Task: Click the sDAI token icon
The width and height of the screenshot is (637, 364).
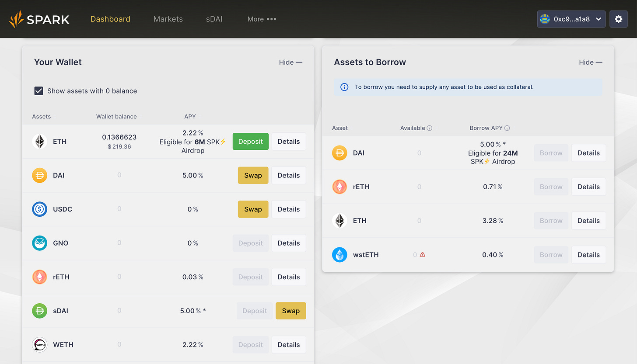Action: pos(40,311)
